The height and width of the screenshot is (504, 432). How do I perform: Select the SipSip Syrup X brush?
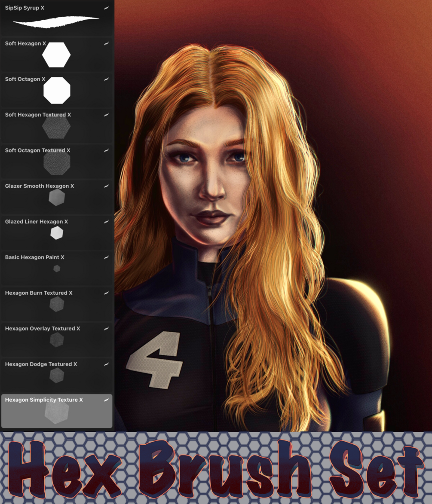click(57, 18)
